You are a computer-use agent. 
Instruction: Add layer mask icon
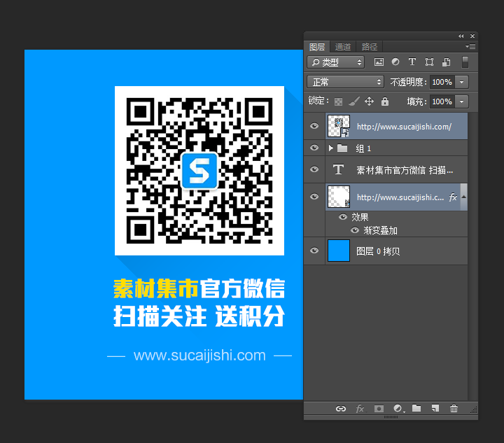coord(379,409)
